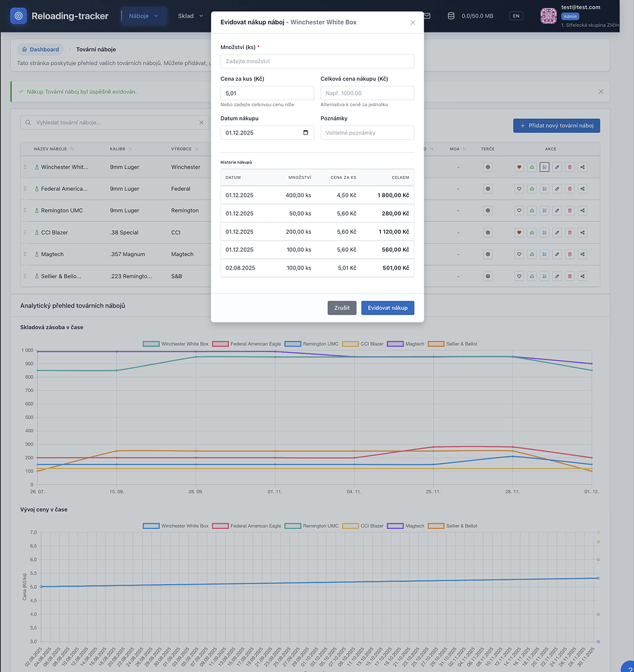Expand the Sklad navigation dropdown
This screenshot has width=634, height=672.
tap(191, 15)
